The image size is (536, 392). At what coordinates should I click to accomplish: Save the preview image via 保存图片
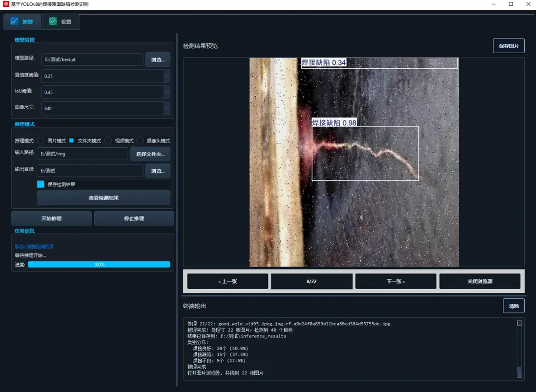coord(508,45)
